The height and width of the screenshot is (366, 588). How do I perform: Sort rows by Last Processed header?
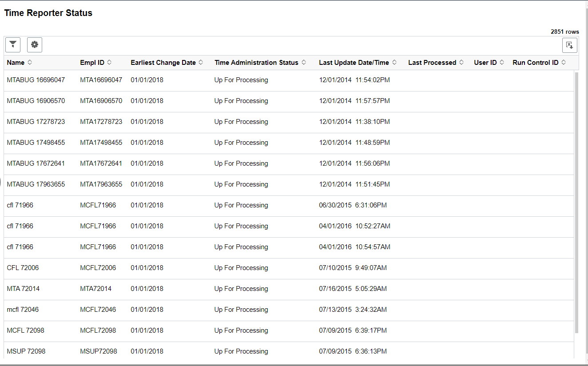432,62
